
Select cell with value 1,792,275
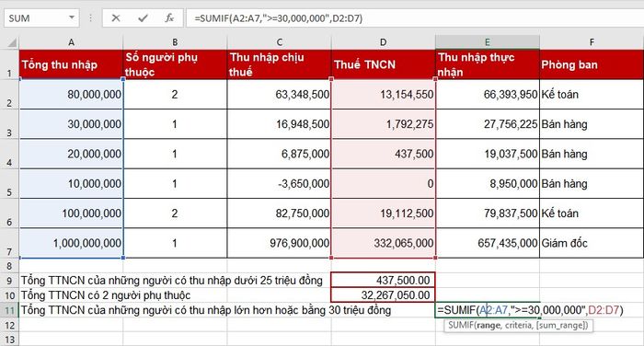[x=384, y=123]
